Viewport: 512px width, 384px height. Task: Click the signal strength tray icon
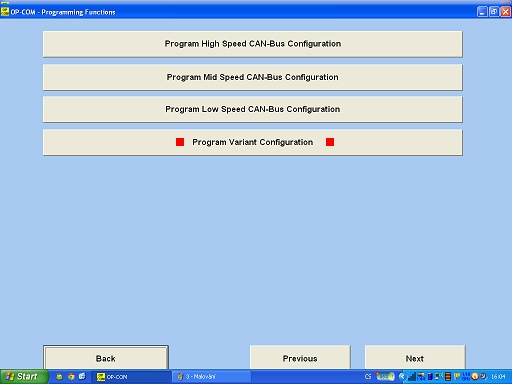(412, 377)
